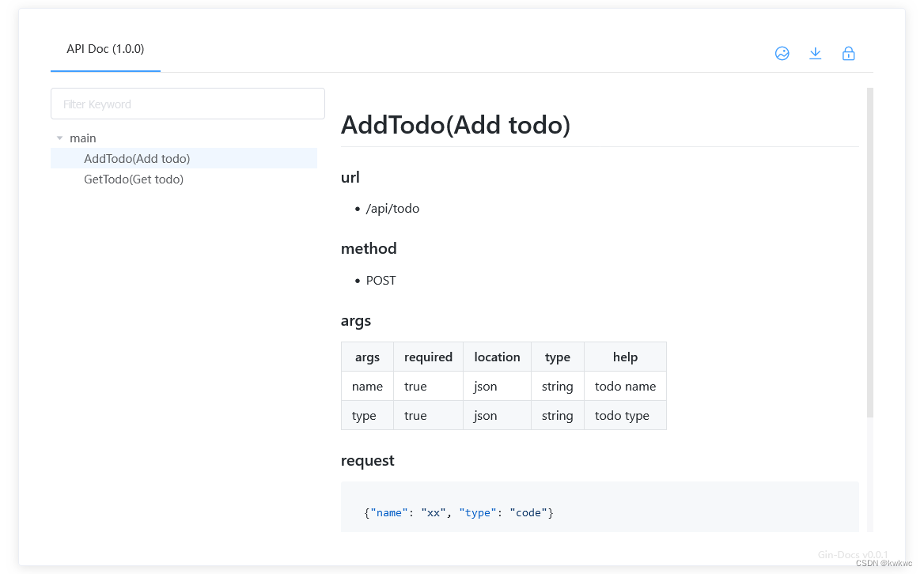924x574 pixels.
Task: Click the name cell in args table
Action: click(367, 386)
